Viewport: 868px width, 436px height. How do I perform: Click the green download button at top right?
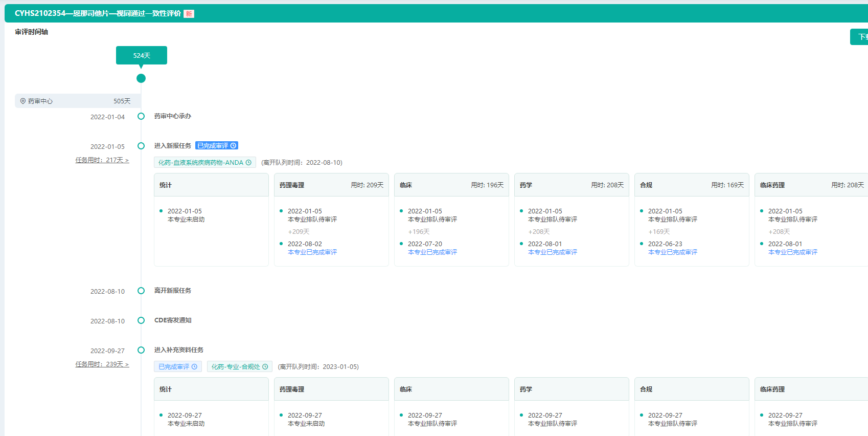(x=860, y=37)
